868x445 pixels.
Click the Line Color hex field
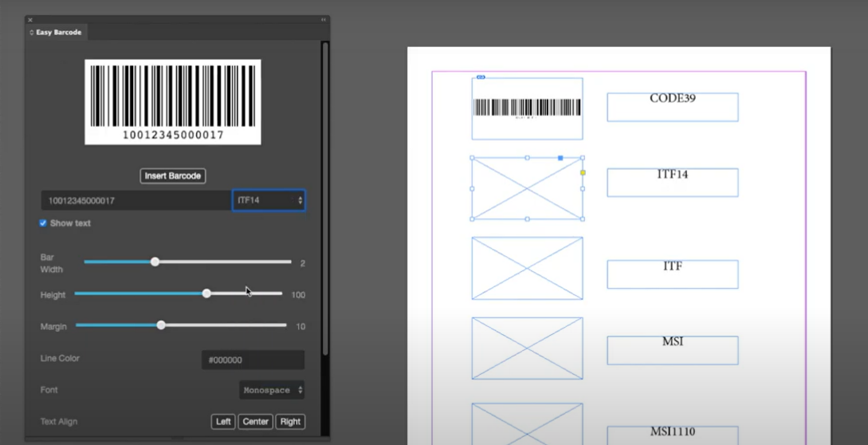pyautogui.click(x=253, y=360)
